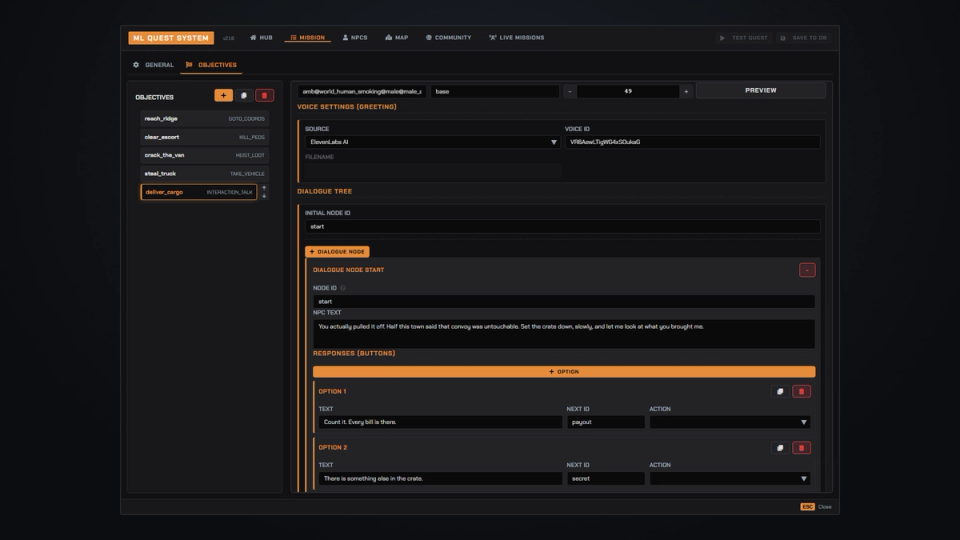Click the NODE ID field containing start

[x=564, y=301]
